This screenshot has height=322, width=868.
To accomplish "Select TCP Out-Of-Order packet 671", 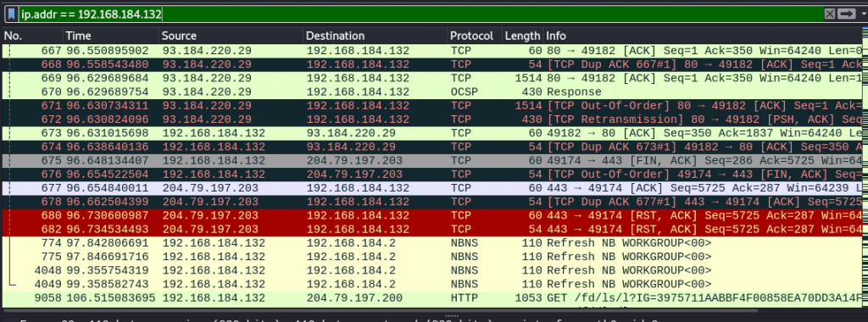I will [431, 106].
